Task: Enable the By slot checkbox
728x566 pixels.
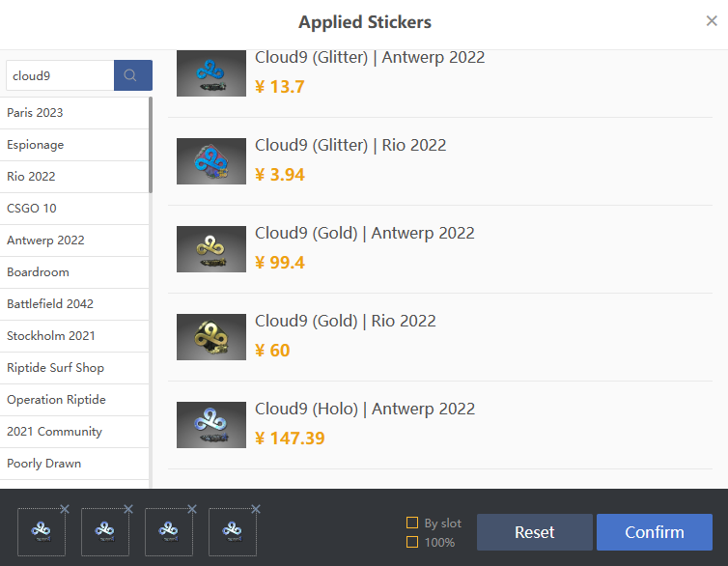Action: 412,523
